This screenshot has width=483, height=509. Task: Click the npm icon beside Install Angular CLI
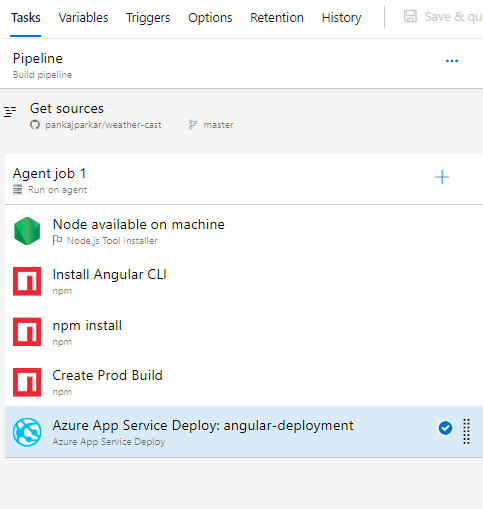(x=27, y=281)
